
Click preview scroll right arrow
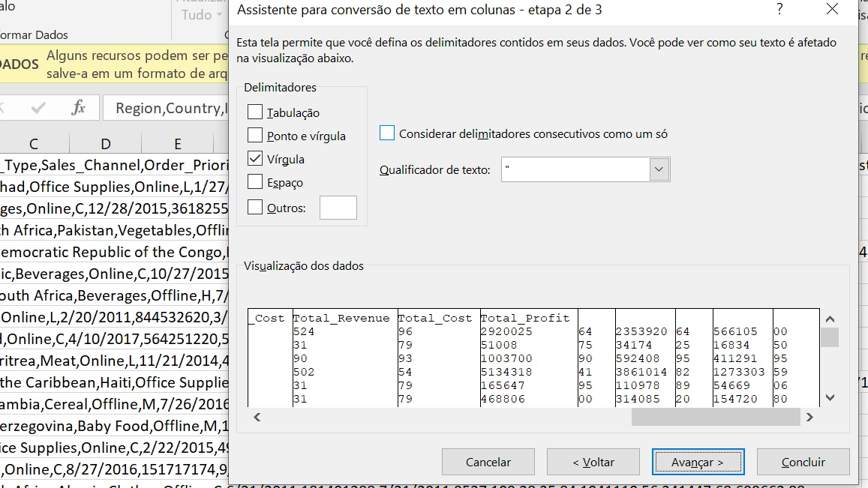[x=810, y=418]
